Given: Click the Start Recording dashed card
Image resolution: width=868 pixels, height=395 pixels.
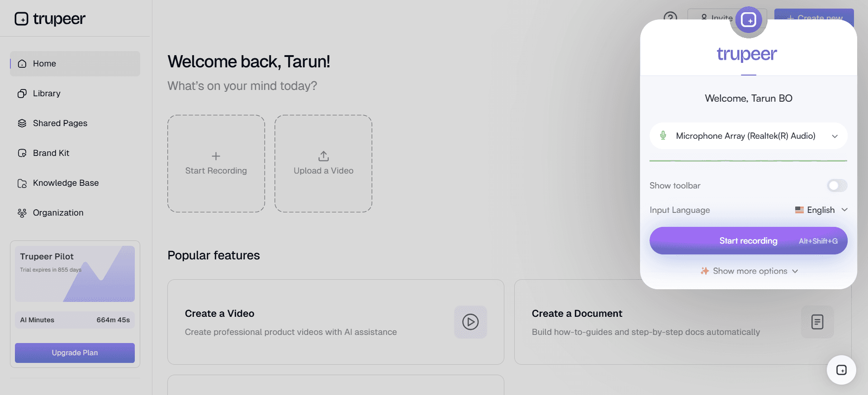Looking at the screenshot, I should click(x=216, y=164).
